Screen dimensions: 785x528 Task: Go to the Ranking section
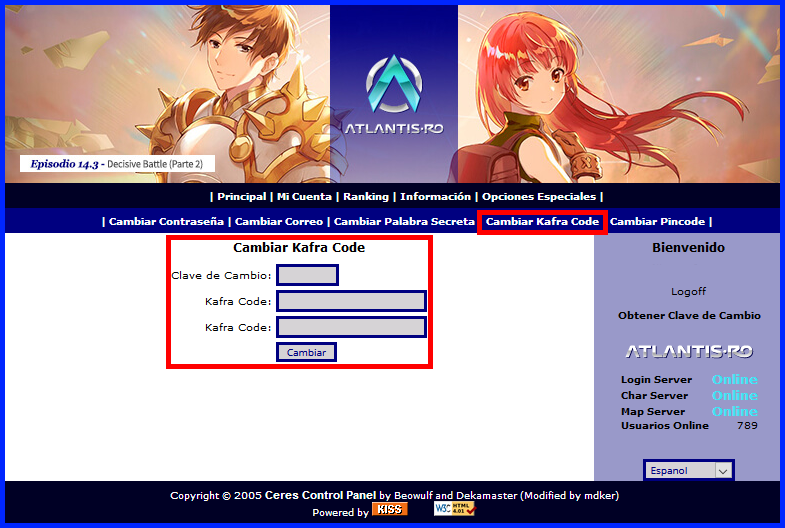click(x=366, y=197)
